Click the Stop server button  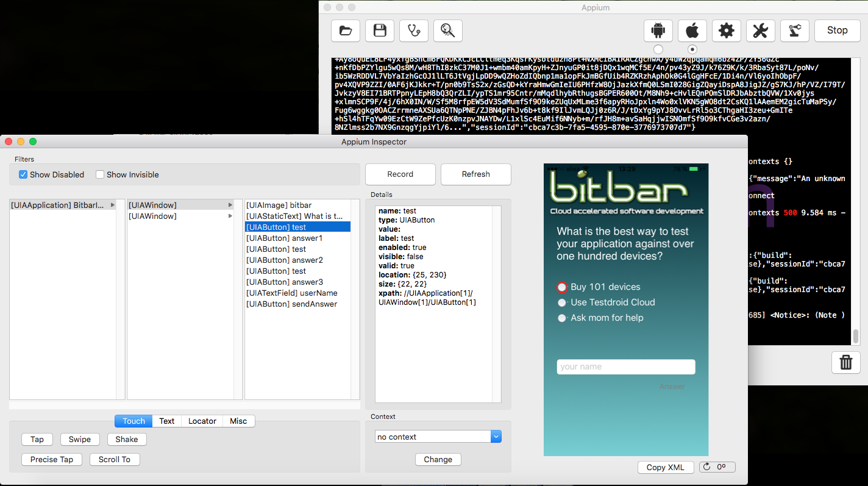coord(838,30)
